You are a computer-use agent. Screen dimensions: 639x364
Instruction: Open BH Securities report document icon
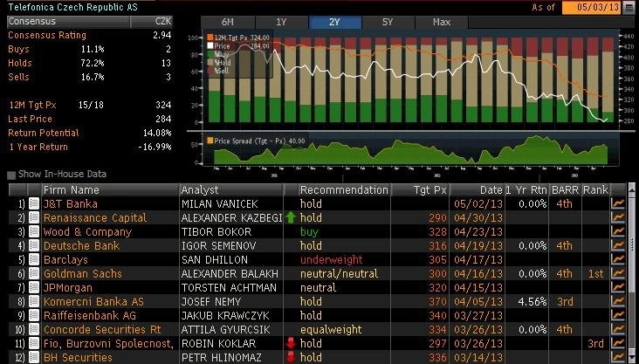coord(34,357)
